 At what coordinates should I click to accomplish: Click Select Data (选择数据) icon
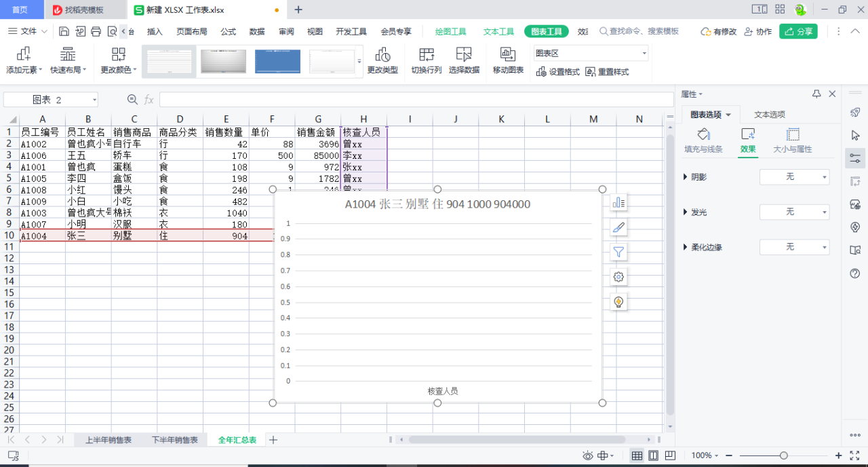(464, 61)
